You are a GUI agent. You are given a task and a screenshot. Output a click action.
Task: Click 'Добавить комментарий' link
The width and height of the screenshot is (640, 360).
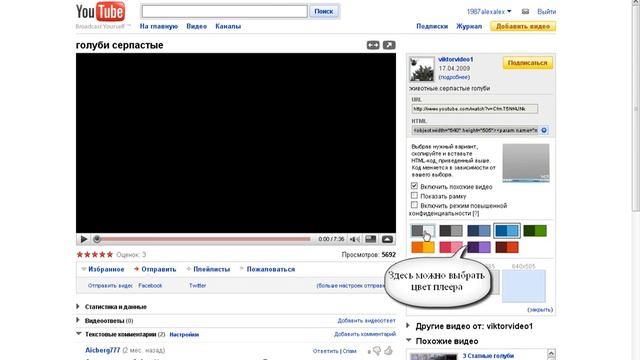(365, 334)
